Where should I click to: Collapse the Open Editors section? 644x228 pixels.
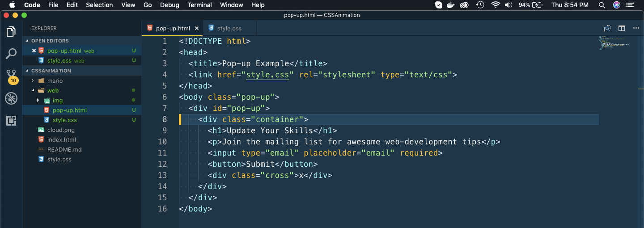[x=28, y=41]
